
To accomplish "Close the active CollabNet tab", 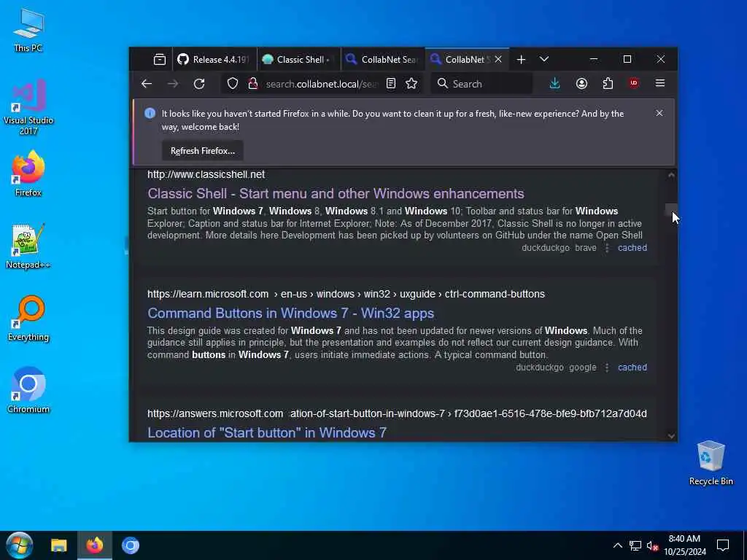I will tap(498, 59).
